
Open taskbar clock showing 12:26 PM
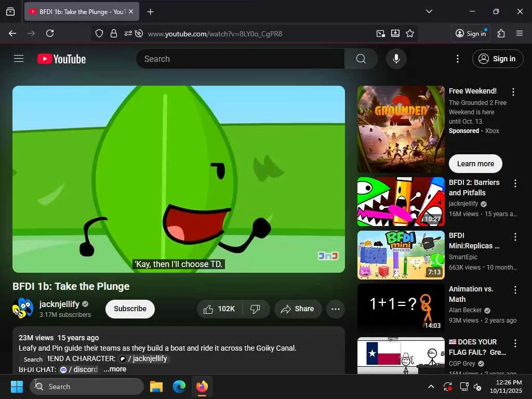506,387
